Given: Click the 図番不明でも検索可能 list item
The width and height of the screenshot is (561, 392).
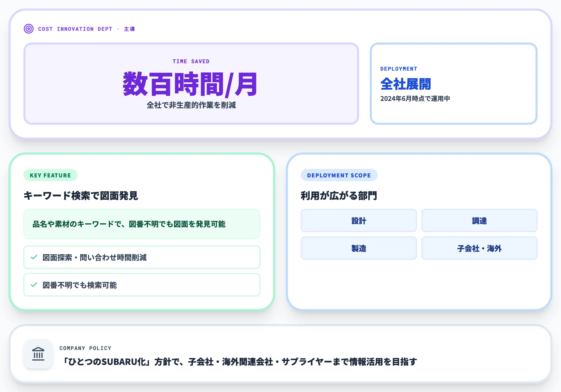Looking at the screenshot, I should (142, 285).
